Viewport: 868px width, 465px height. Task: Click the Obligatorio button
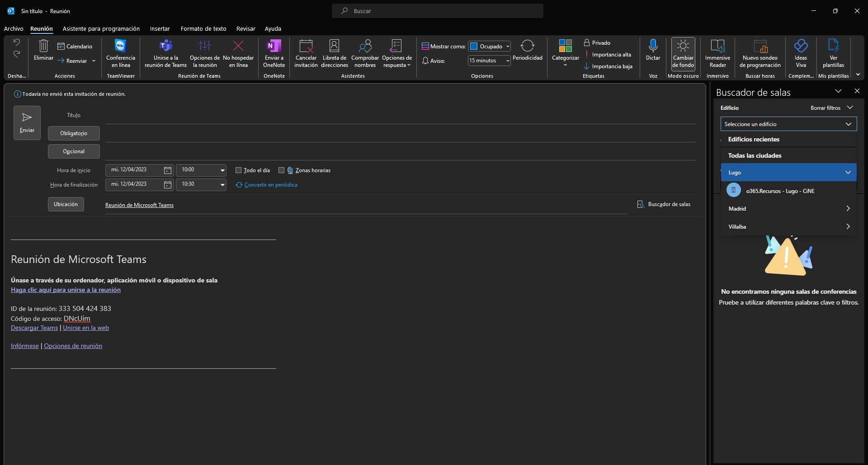point(74,133)
